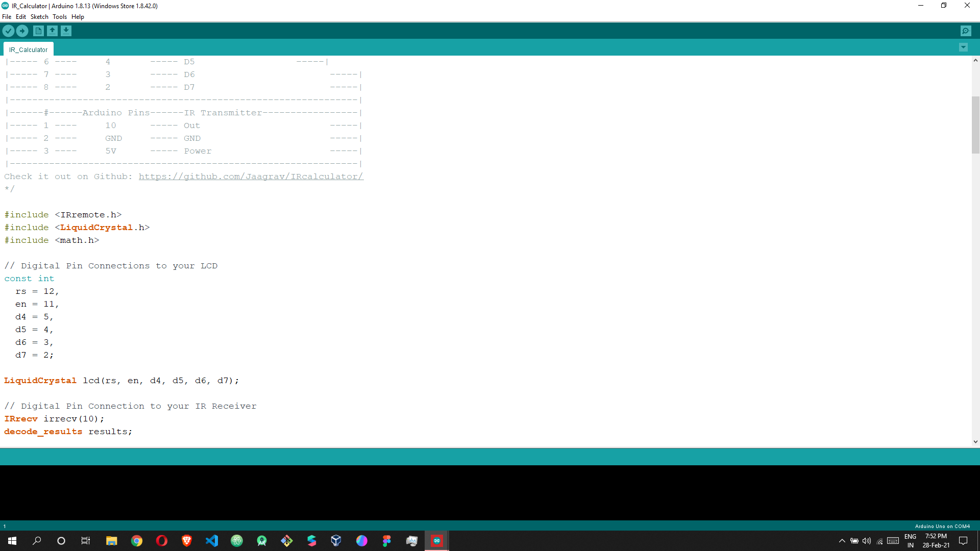This screenshot has width=980, height=551.
Task: Verify the sketch with the checkmark button
Action: (x=8, y=31)
